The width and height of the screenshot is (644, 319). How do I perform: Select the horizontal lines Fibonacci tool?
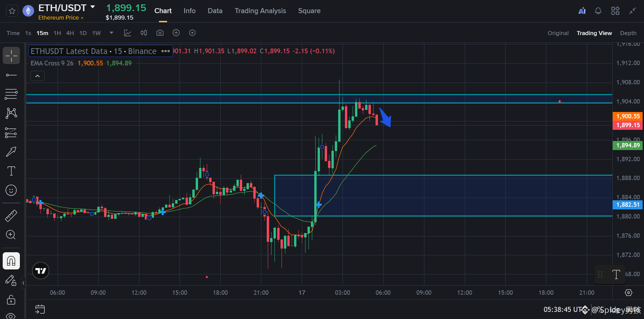[11, 94]
